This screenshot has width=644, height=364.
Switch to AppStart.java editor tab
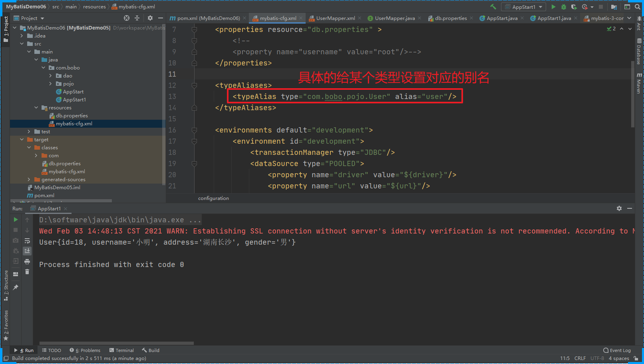(x=502, y=18)
